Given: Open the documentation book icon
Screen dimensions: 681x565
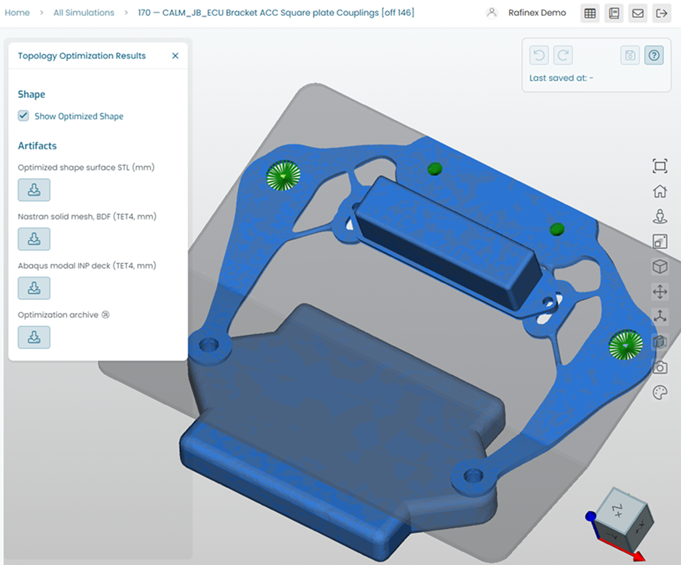Looking at the screenshot, I should (614, 13).
